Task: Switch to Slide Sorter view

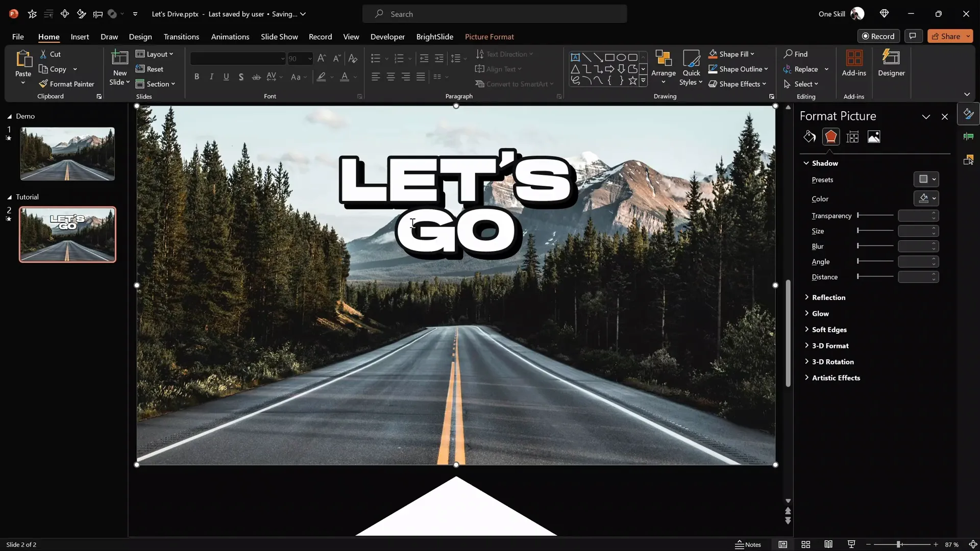Action: (x=806, y=544)
